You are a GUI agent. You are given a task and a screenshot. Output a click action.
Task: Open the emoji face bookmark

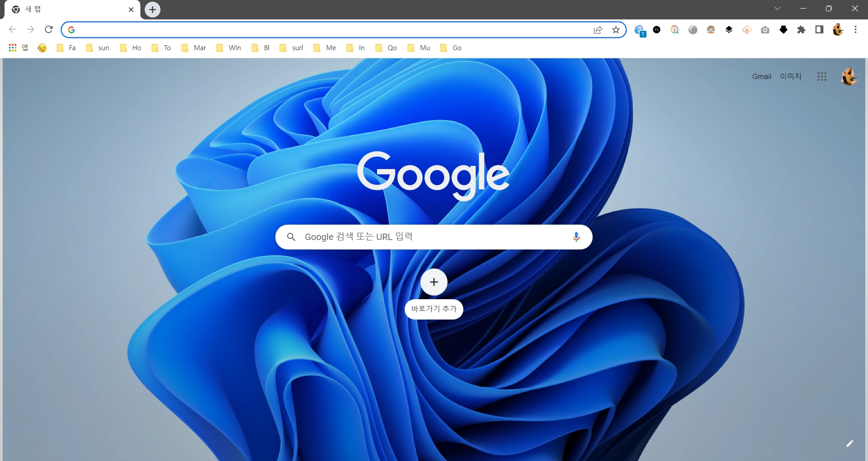pos(42,48)
